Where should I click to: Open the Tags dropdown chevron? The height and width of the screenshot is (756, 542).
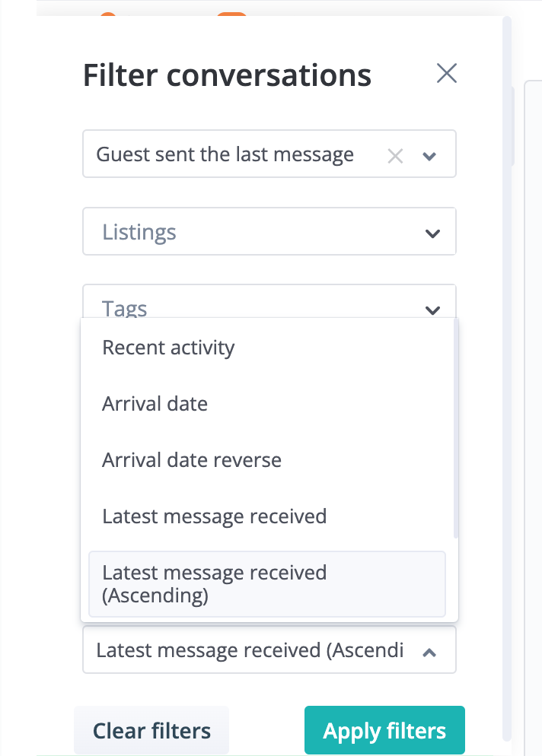click(x=432, y=310)
